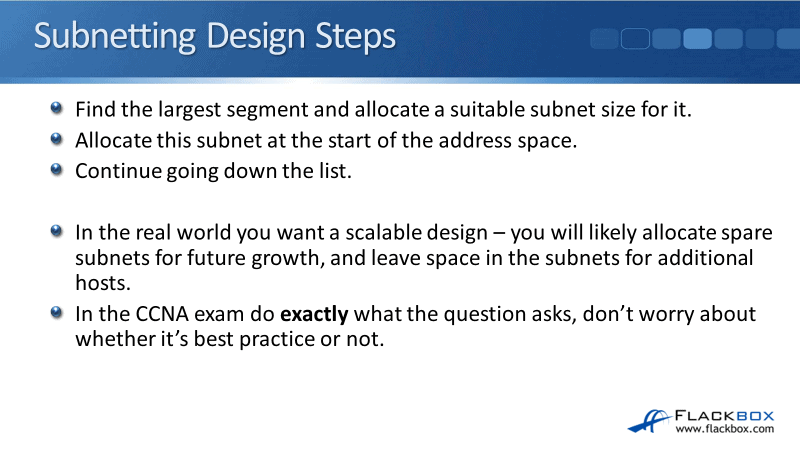This screenshot has height=450, width=800.
Task: Open the www.flackbox.com link
Action: (725, 430)
